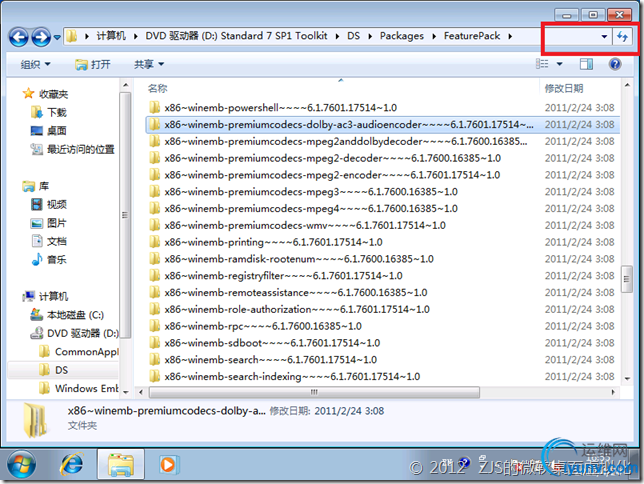Click folder icon of x86~winemb-remoteassistance

[154, 293]
